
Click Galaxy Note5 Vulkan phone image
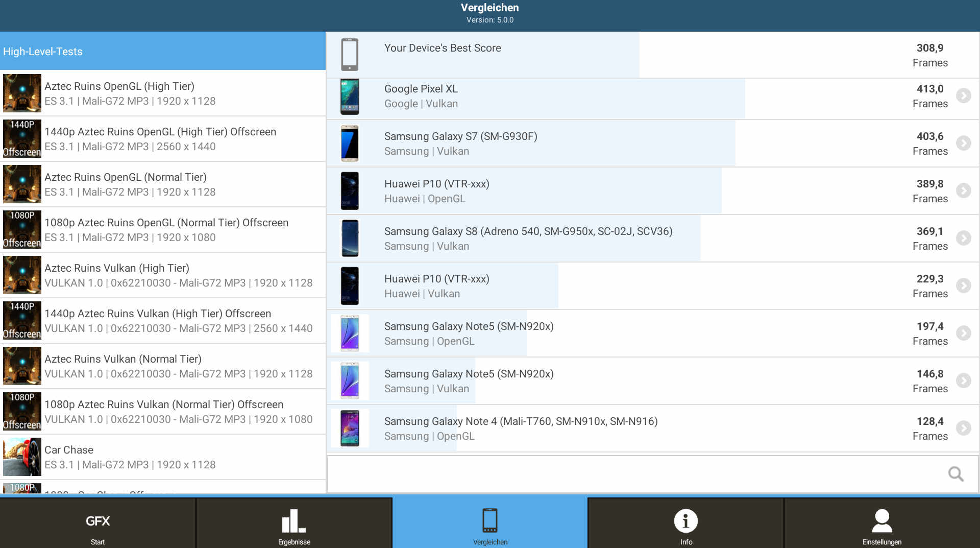coord(350,381)
